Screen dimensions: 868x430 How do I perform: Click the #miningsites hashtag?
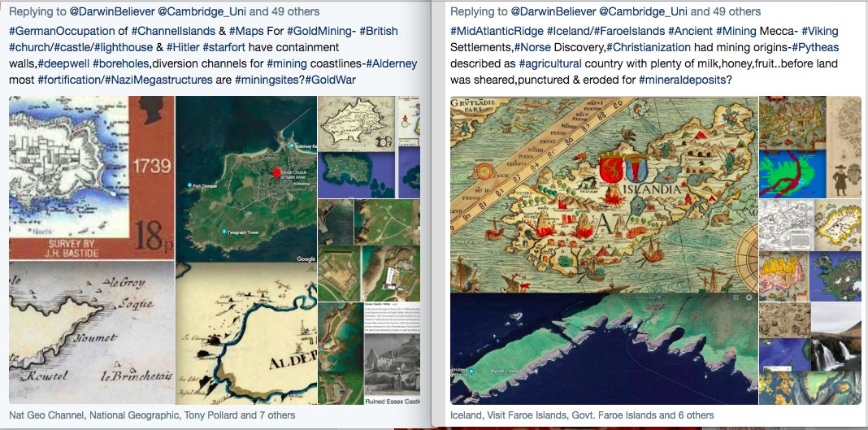click(268, 80)
